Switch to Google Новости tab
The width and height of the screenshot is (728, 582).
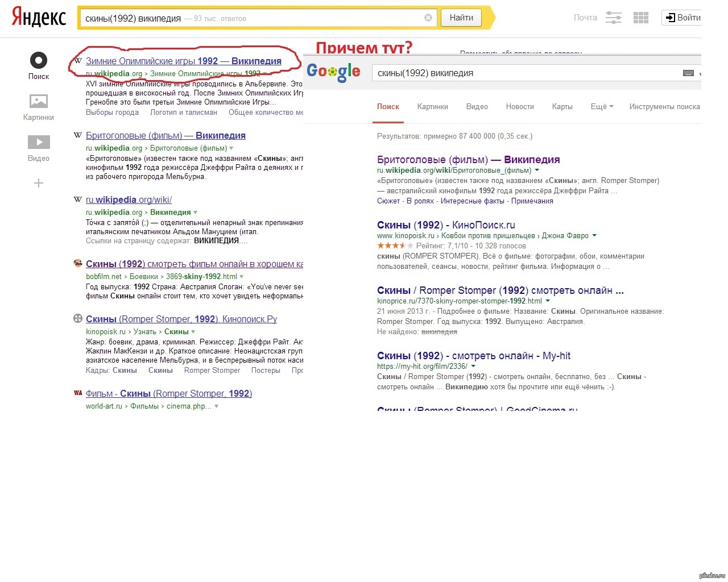point(520,107)
